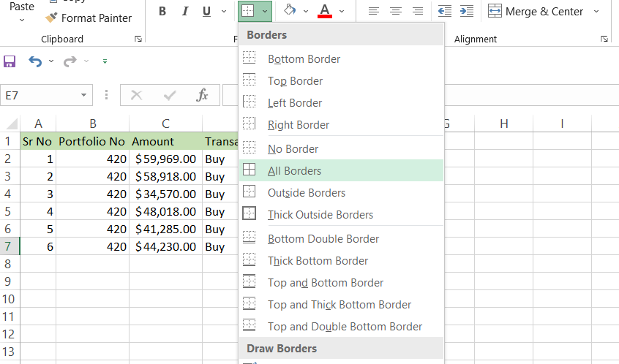Choose Thick Outside Borders option
Image resolution: width=619 pixels, height=364 pixels.
(x=320, y=215)
